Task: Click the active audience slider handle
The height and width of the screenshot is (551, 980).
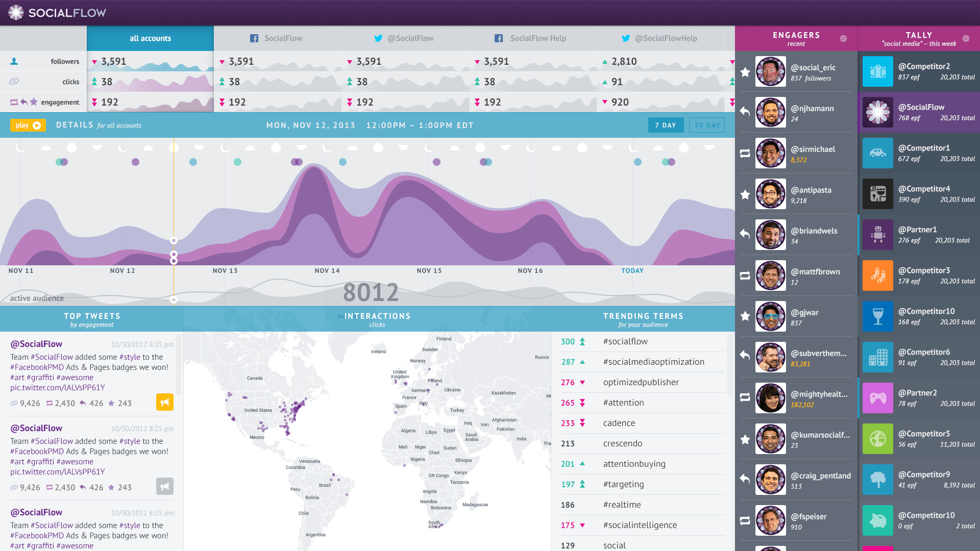Action: click(174, 299)
